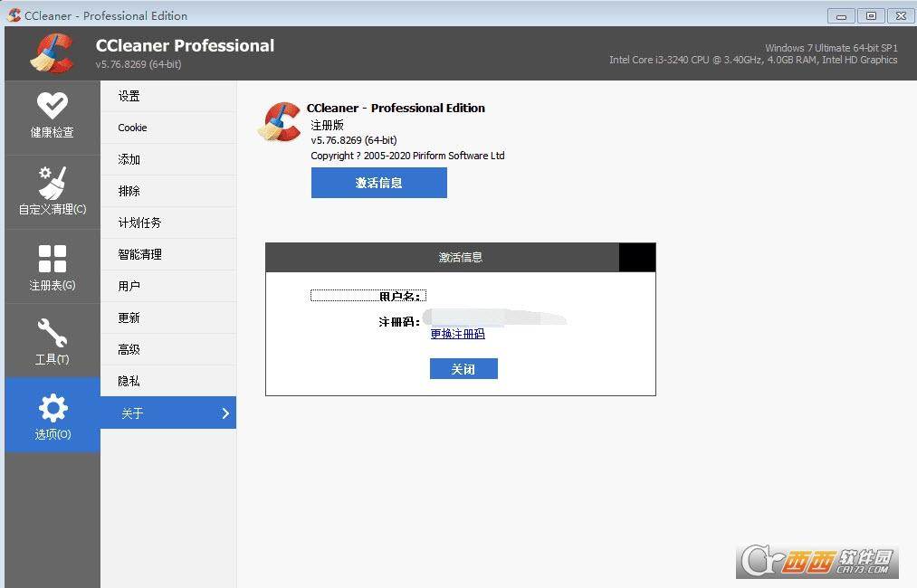This screenshot has width=917, height=588.
Task: Close the 激活信息 dialog with its black button
Action: (637, 257)
